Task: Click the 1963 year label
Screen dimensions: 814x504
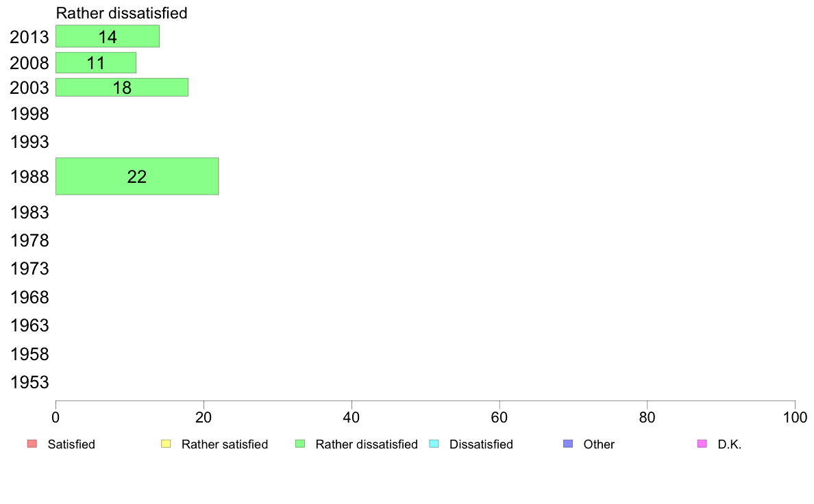Action: (x=29, y=325)
